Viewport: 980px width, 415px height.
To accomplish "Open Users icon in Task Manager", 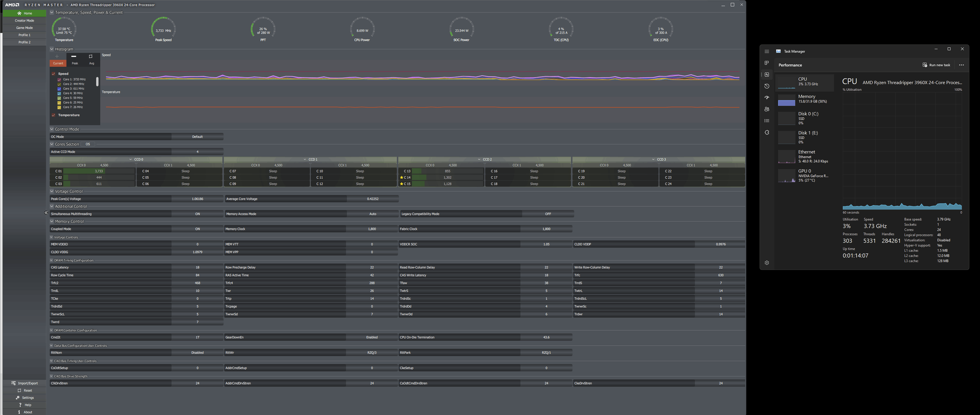I will (767, 109).
